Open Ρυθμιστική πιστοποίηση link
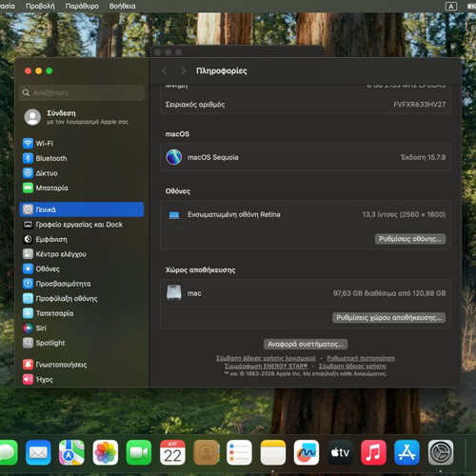This screenshot has width=476, height=476. click(361, 358)
